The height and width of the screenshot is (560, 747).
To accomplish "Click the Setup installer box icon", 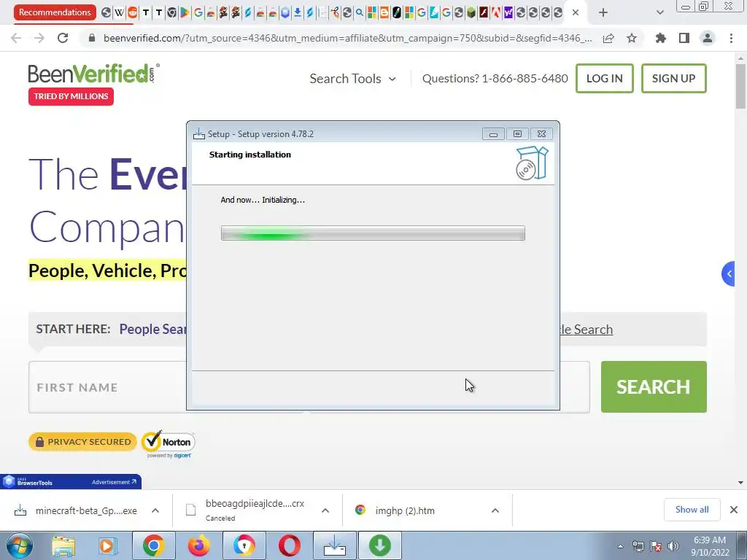I will [x=532, y=163].
